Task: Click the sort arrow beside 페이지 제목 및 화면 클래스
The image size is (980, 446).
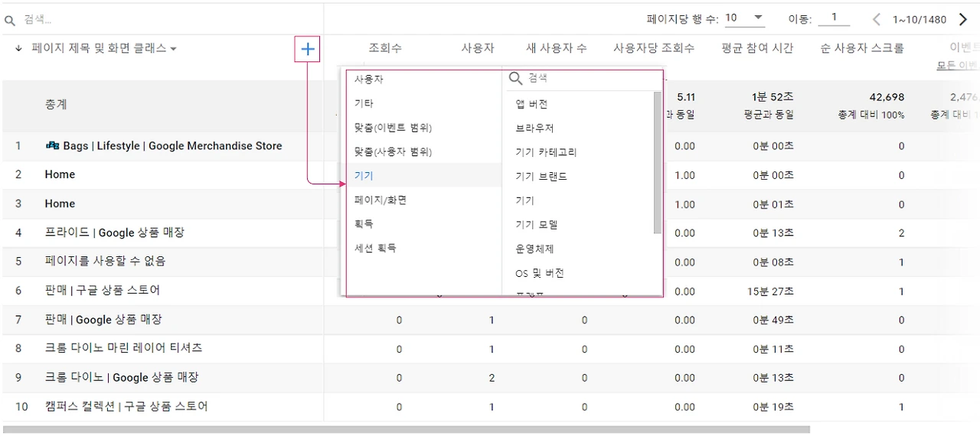Action: (x=18, y=48)
